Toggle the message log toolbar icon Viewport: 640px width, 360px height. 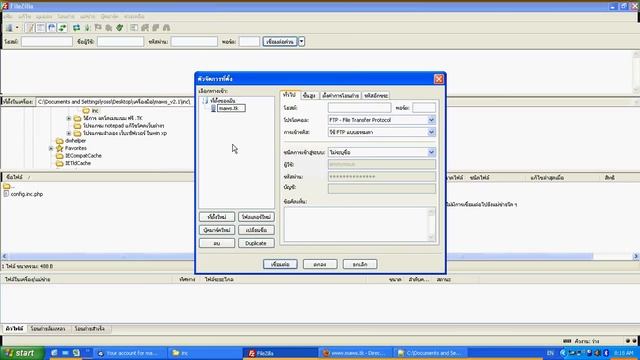click(30, 28)
